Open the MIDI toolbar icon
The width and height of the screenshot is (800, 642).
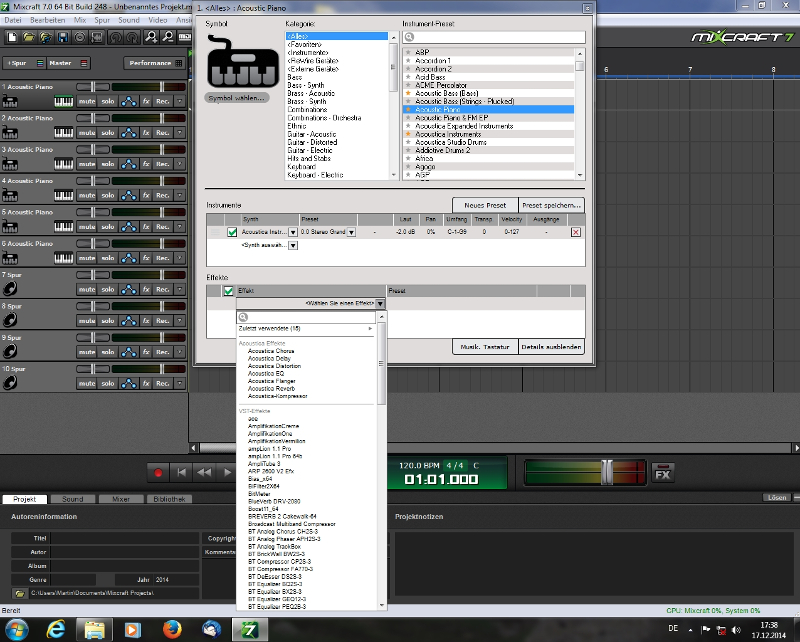point(184,37)
